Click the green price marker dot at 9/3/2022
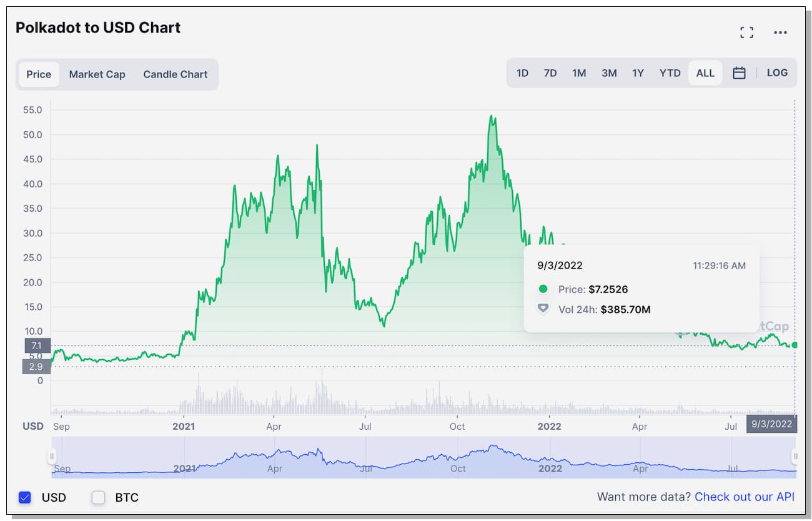Image resolution: width=812 pixels, height=521 pixels. (x=795, y=345)
